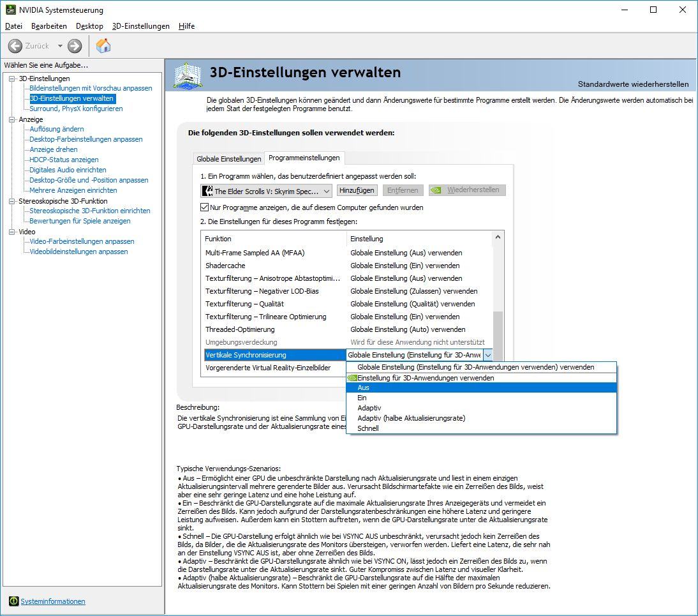
Task: Select 'Texturfilterung – Negativer LOD-Bias' row
Action: click(347, 291)
